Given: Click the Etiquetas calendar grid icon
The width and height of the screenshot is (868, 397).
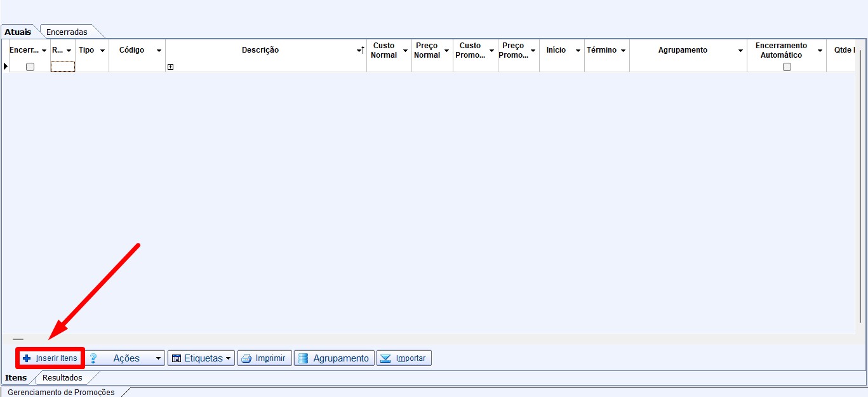Looking at the screenshot, I should (177, 358).
